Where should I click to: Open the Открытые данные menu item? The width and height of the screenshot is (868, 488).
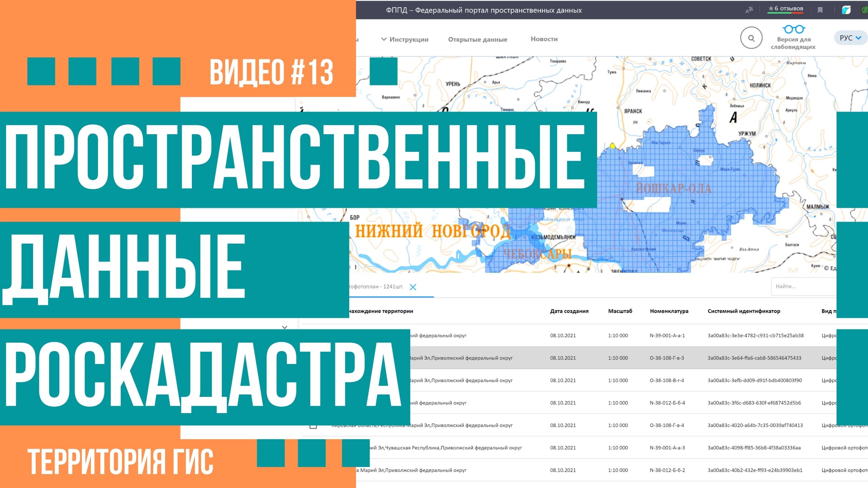pyautogui.click(x=478, y=39)
